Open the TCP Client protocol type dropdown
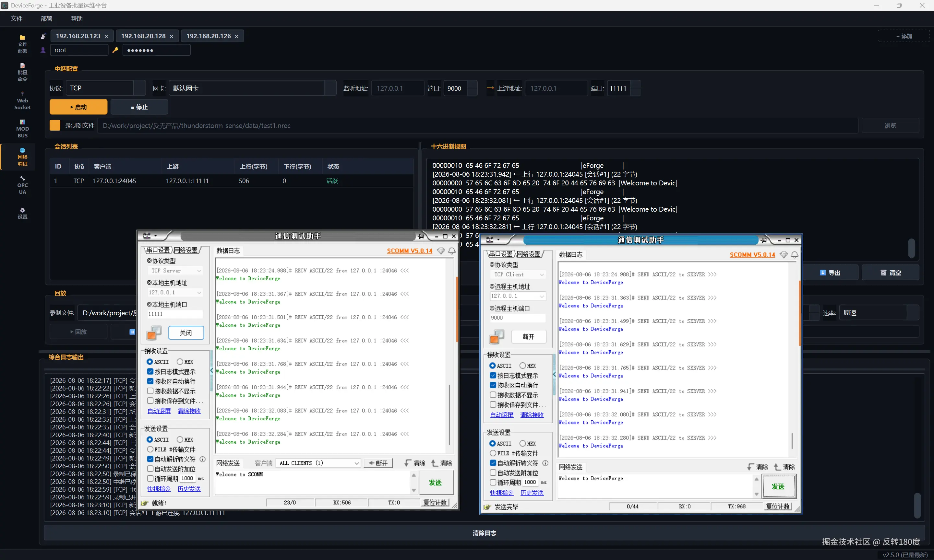 pyautogui.click(x=518, y=274)
